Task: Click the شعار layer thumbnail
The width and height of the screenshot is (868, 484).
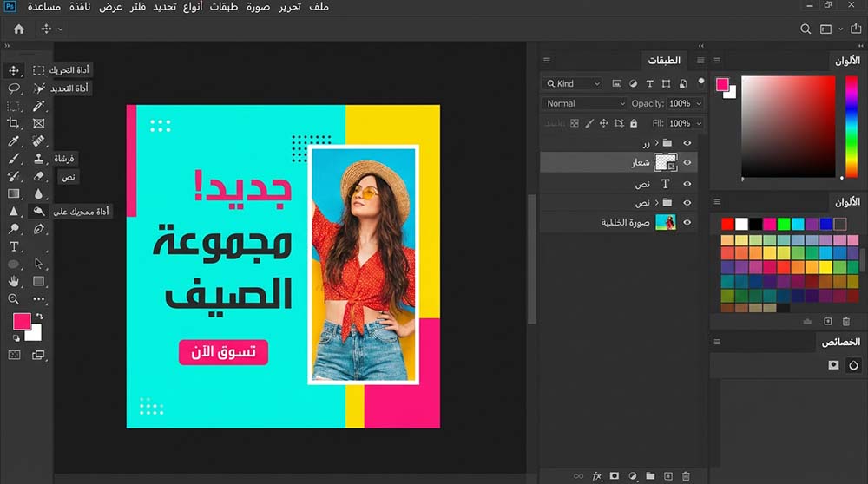Action: pos(666,162)
